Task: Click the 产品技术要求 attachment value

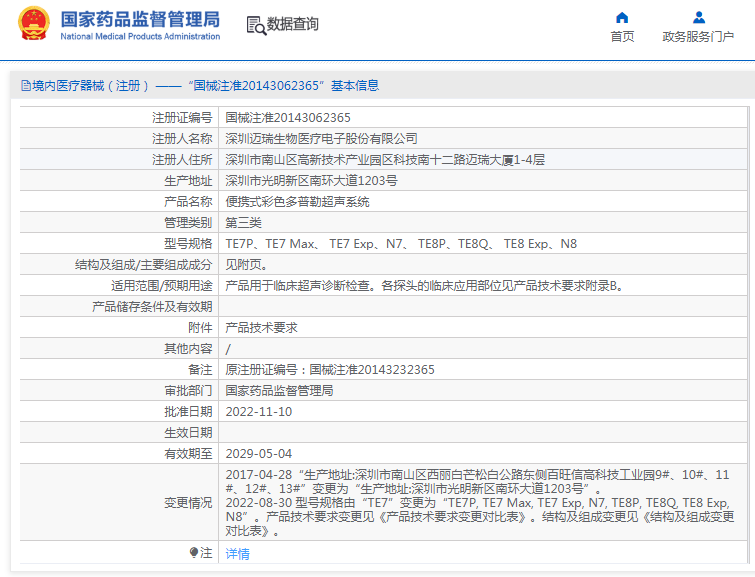Action: pos(261,328)
